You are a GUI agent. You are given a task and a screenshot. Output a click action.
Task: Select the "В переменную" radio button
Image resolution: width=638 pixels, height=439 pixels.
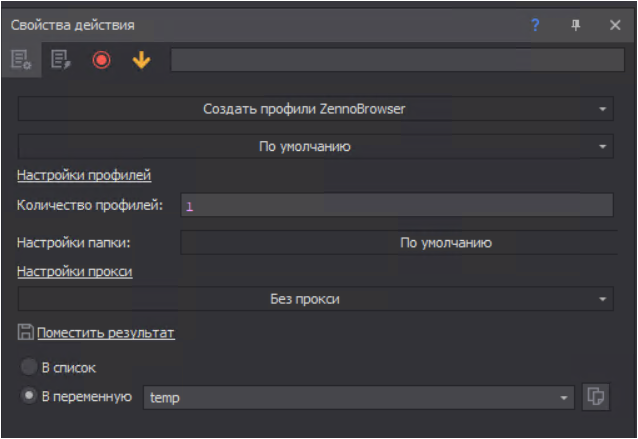(29, 396)
